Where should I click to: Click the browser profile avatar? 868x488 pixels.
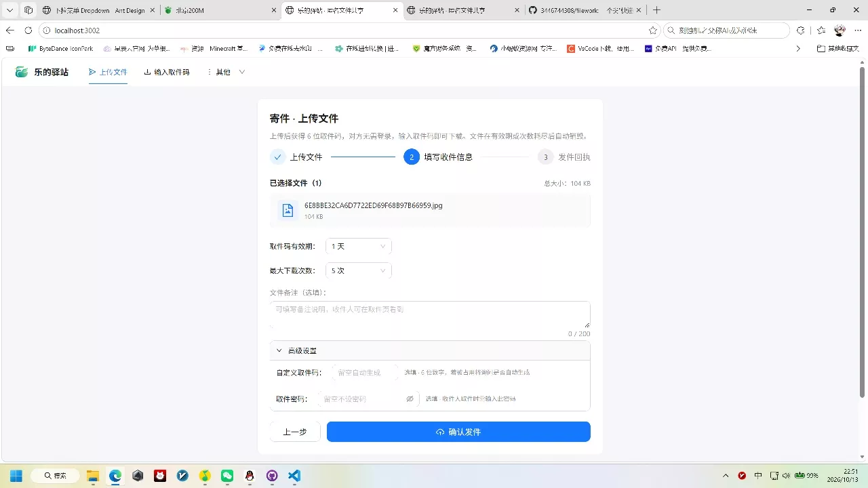coord(840,30)
